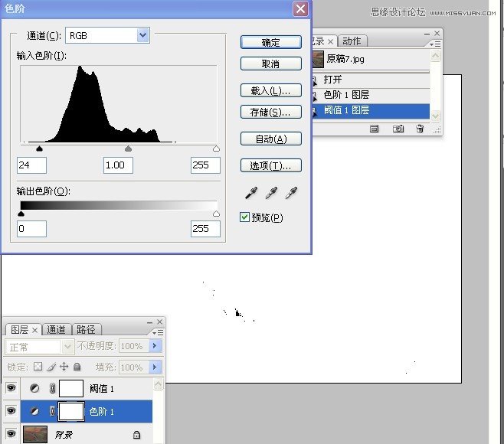Click the lock position move icon
Viewport: 504px width, 444px height.
64,367
